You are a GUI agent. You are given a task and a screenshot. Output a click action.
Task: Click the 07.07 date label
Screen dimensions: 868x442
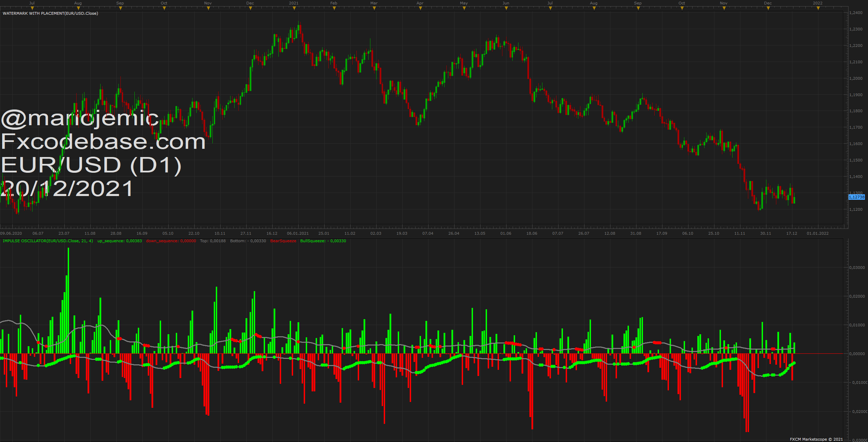[x=558, y=233]
